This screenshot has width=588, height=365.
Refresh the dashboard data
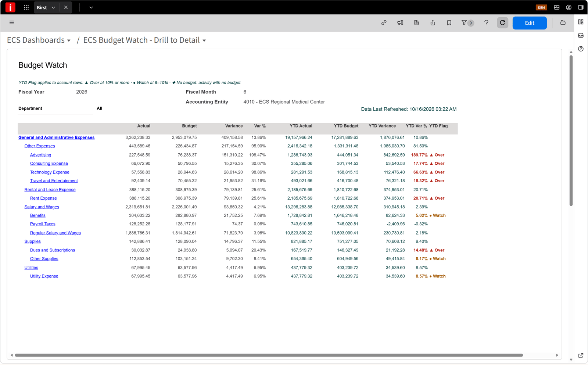pyautogui.click(x=502, y=23)
